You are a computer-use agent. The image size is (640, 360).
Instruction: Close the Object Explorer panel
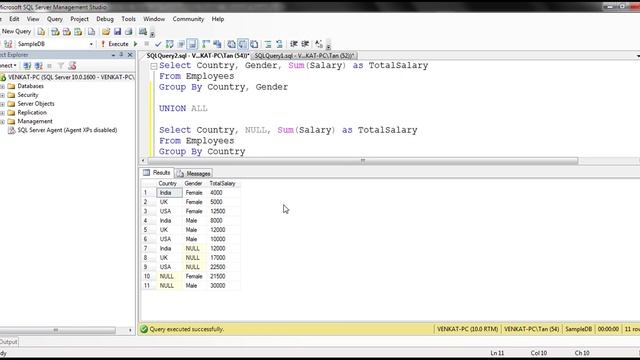click(130, 55)
